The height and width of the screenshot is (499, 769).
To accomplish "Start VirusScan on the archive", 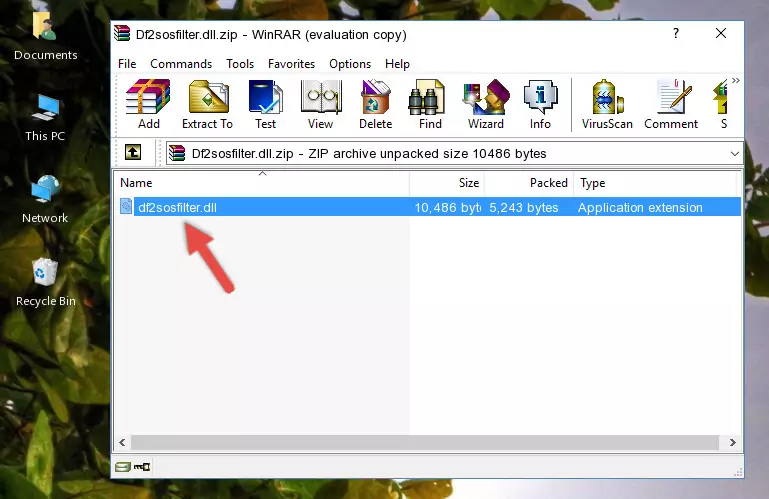I will pos(607,104).
